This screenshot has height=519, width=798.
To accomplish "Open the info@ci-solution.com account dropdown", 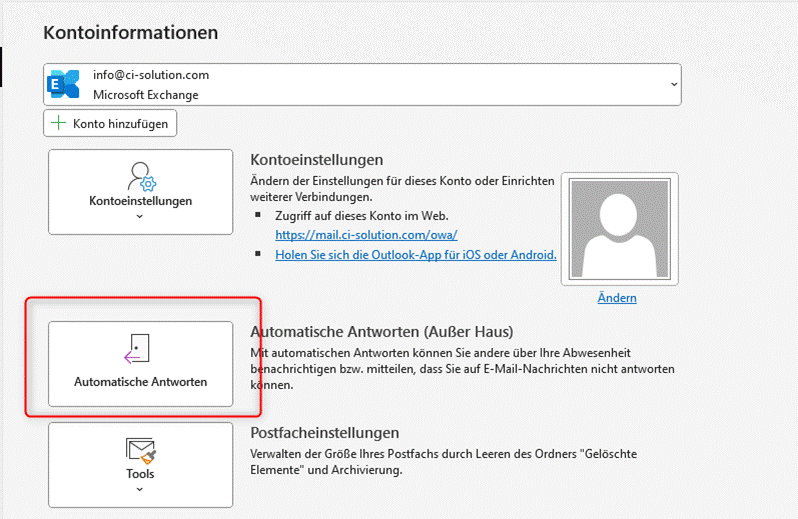I will 360,85.
